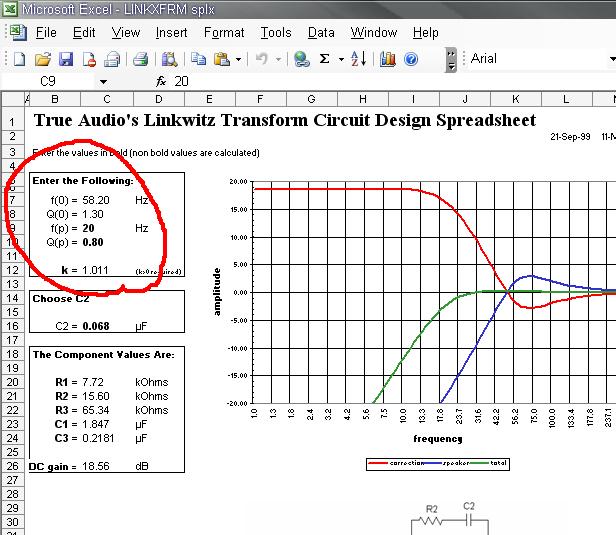Select row 27 header
This screenshot has height=535, width=616.
coord(13,480)
